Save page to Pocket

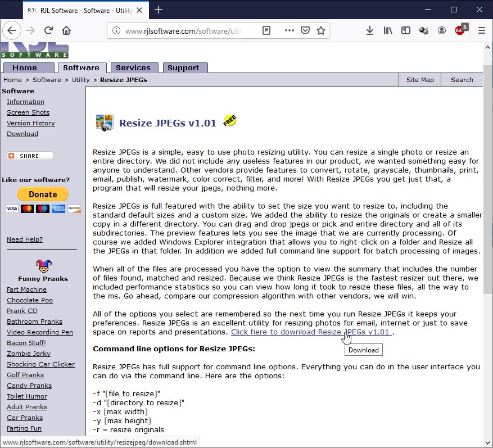[x=305, y=30]
